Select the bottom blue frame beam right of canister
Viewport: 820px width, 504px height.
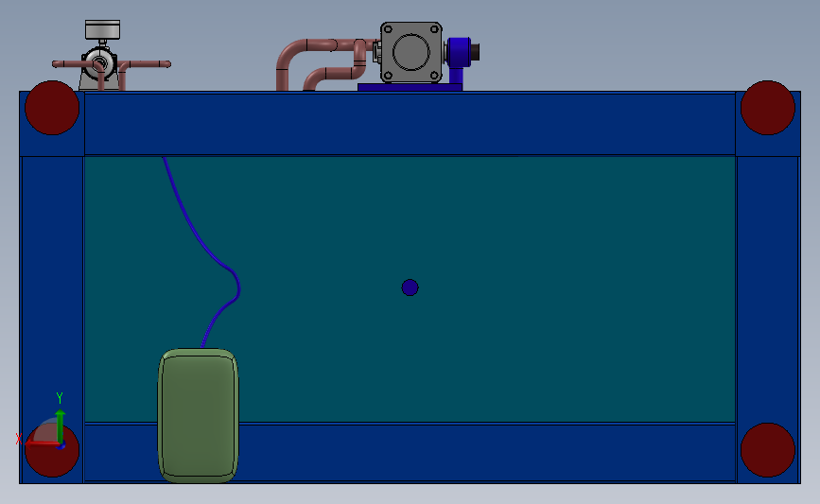487,453
